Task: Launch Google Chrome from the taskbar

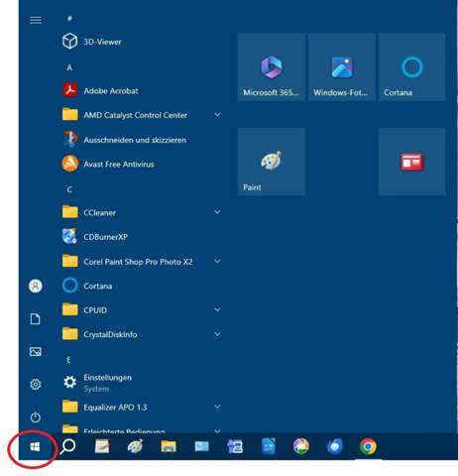Action: pyautogui.click(x=368, y=446)
